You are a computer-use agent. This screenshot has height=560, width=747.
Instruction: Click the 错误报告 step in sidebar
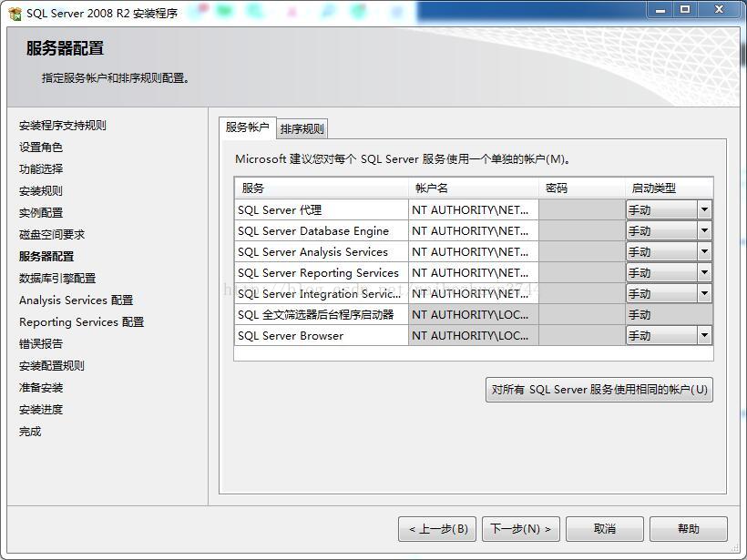(40, 344)
